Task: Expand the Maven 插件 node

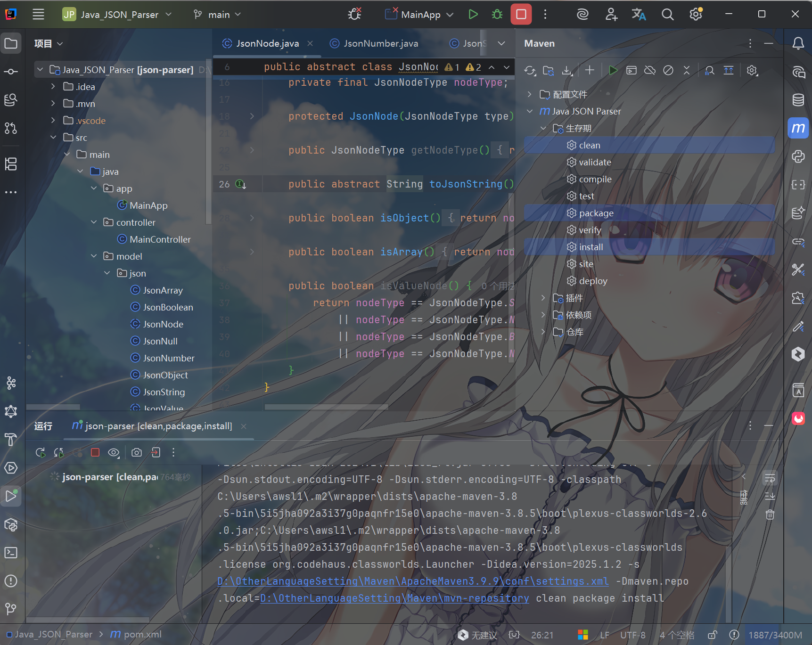Action: click(x=543, y=298)
